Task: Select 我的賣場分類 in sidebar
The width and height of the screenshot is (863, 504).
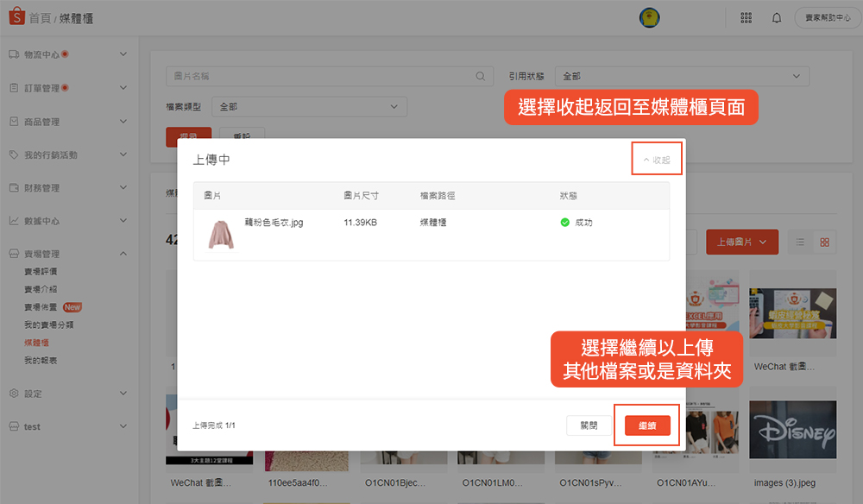Action: [48, 324]
